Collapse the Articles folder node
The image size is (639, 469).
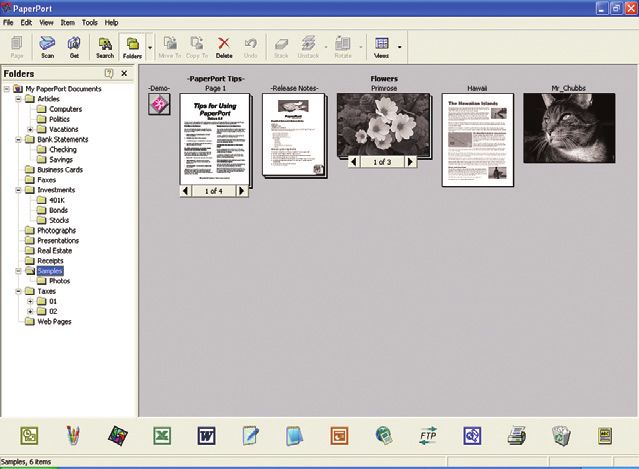click(x=18, y=99)
